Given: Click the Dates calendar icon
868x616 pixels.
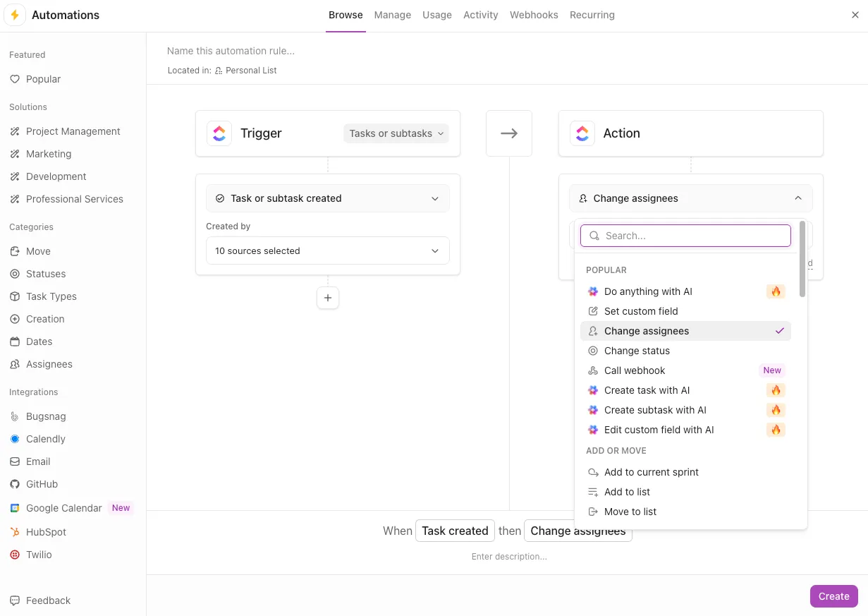Looking at the screenshot, I should pyautogui.click(x=15, y=342).
